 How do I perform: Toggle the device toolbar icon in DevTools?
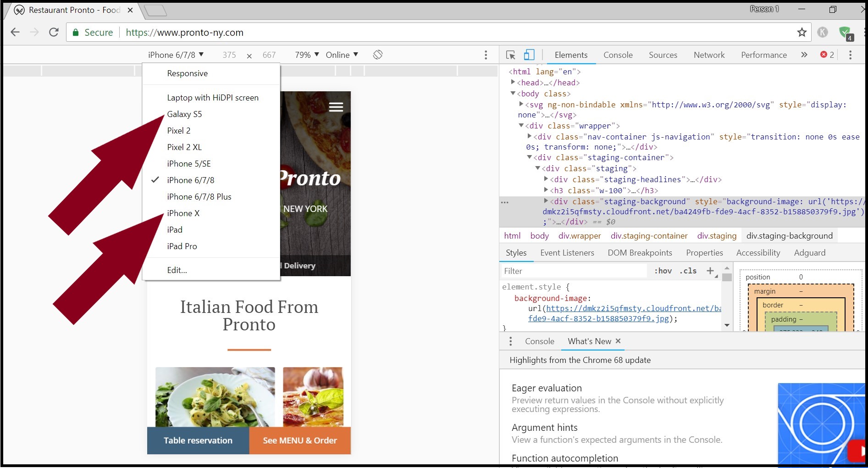[x=529, y=55]
